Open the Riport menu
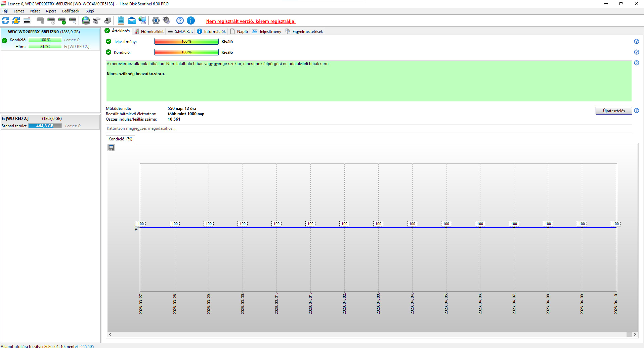 pos(51,11)
